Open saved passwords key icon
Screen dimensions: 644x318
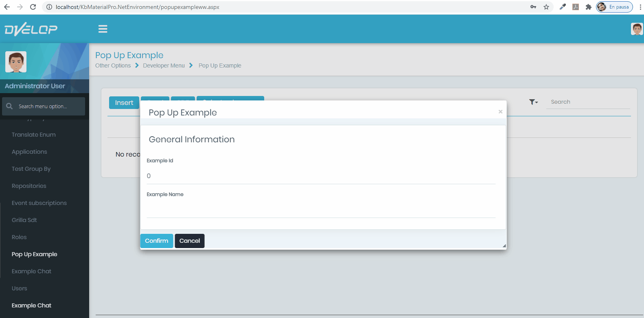pyautogui.click(x=533, y=7)
